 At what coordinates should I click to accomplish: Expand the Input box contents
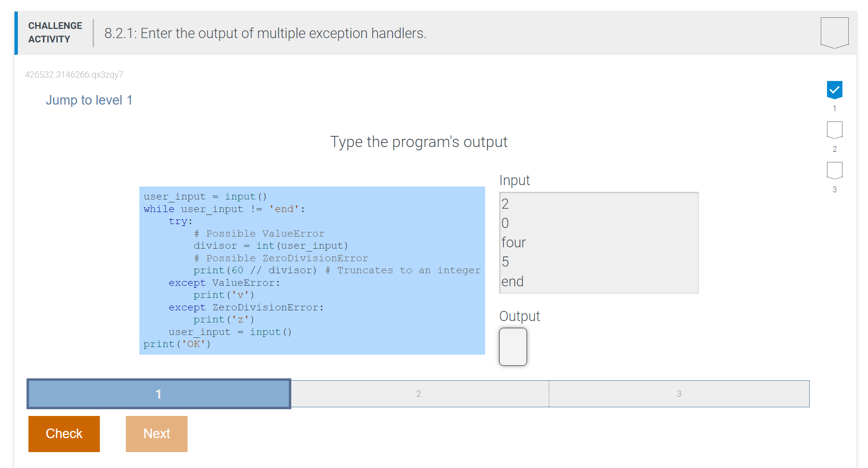point(598,242)
